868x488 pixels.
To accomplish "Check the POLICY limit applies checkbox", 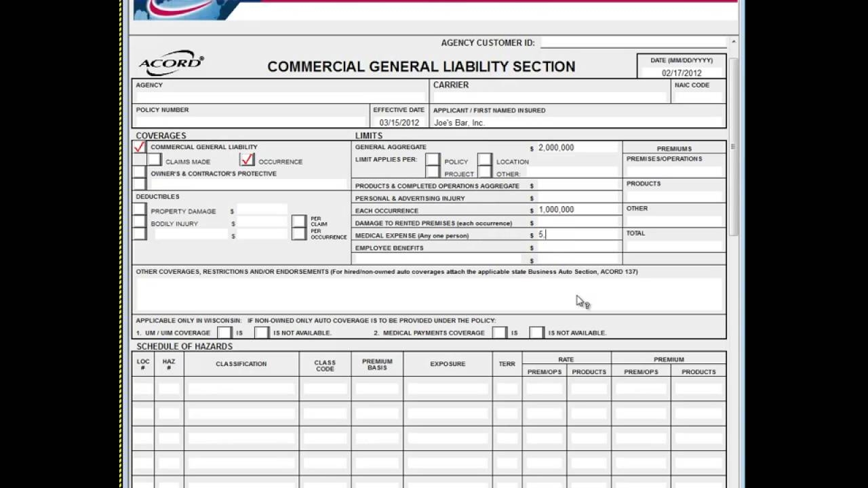I will click(432, 161).
